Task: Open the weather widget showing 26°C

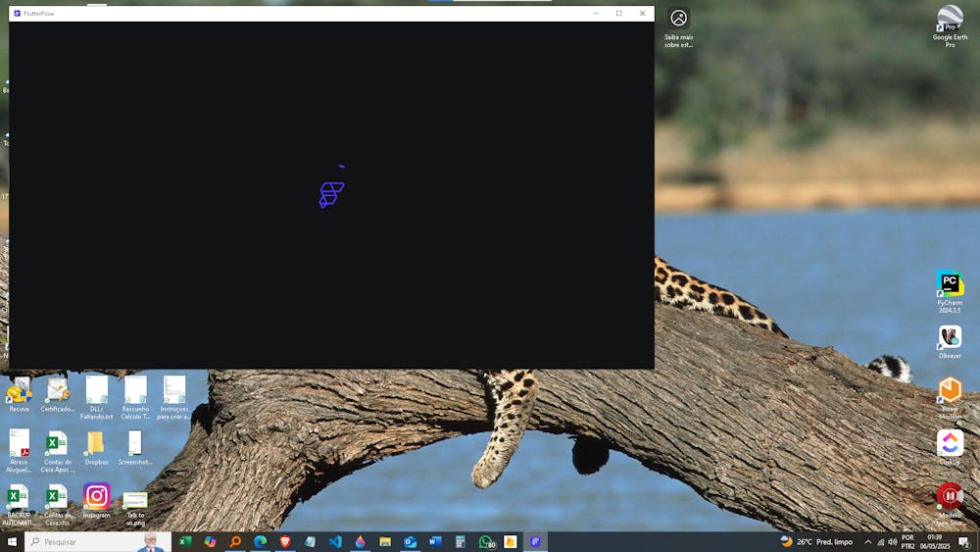Action: 816,541
